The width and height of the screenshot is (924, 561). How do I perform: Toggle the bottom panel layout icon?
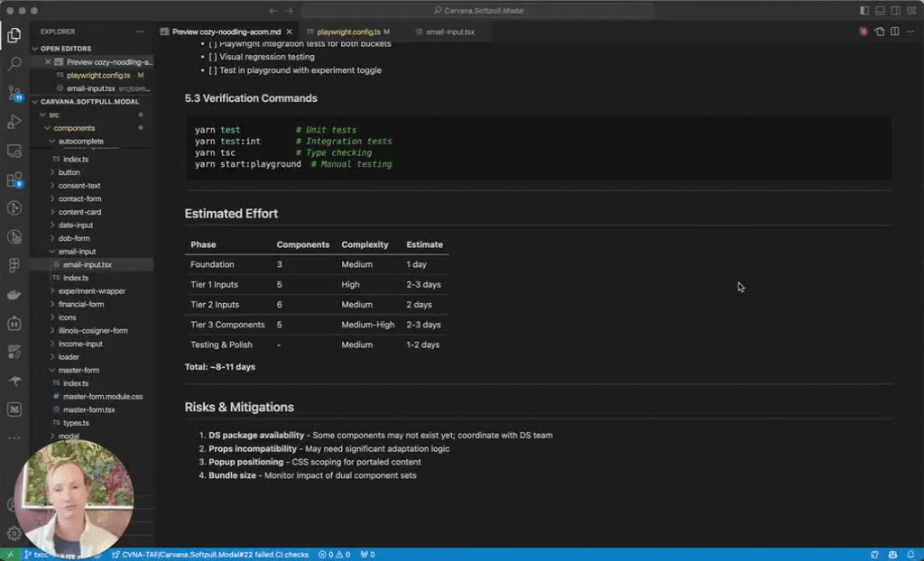pos(880,11)
